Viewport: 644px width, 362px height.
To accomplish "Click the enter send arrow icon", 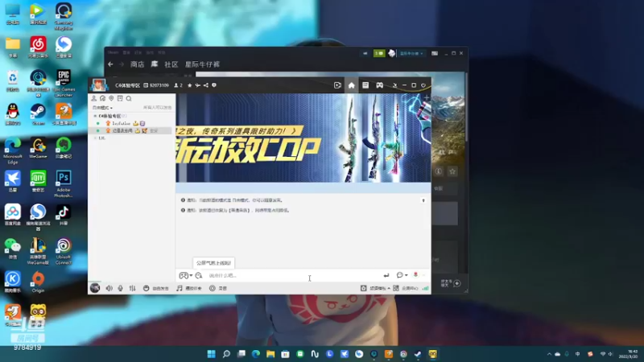I will click(x=386, y=275).
